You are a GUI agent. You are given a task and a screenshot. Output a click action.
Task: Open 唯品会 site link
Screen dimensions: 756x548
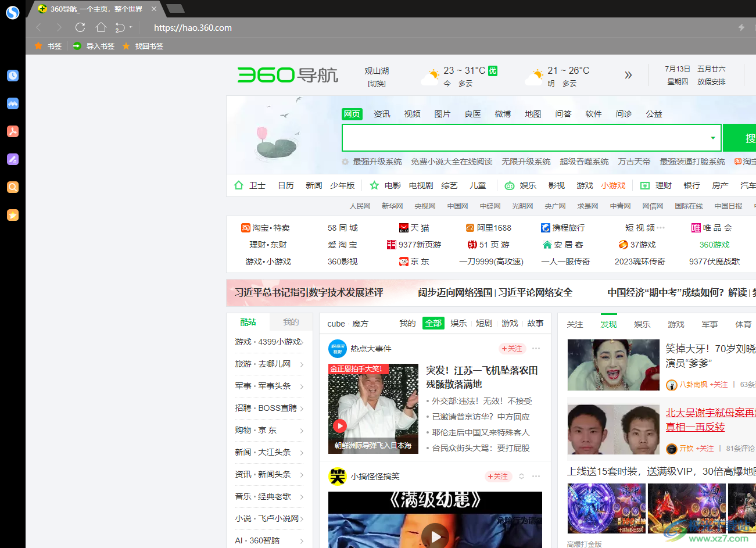tap(712, 228)
